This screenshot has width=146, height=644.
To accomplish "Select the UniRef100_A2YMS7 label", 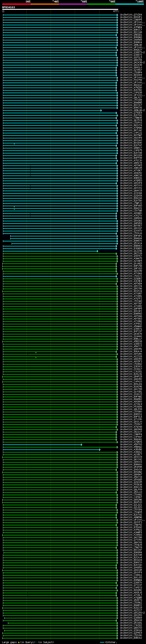I will coord(131,70).
